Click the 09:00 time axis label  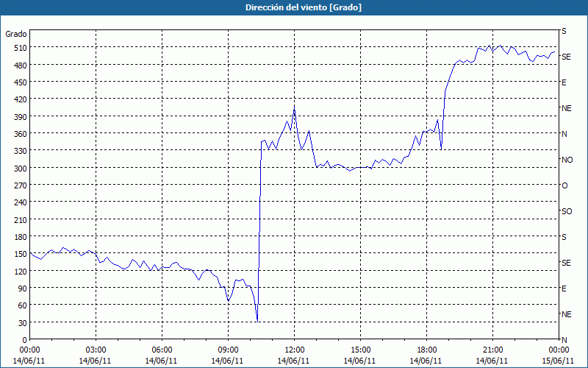(x=228, y=350)
